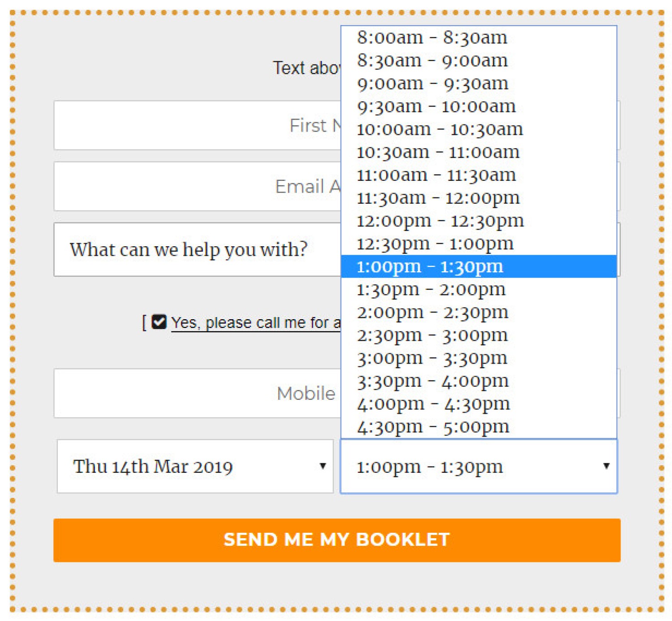
Task: Click the date dropdown arrow
Action: coord(323,466)
